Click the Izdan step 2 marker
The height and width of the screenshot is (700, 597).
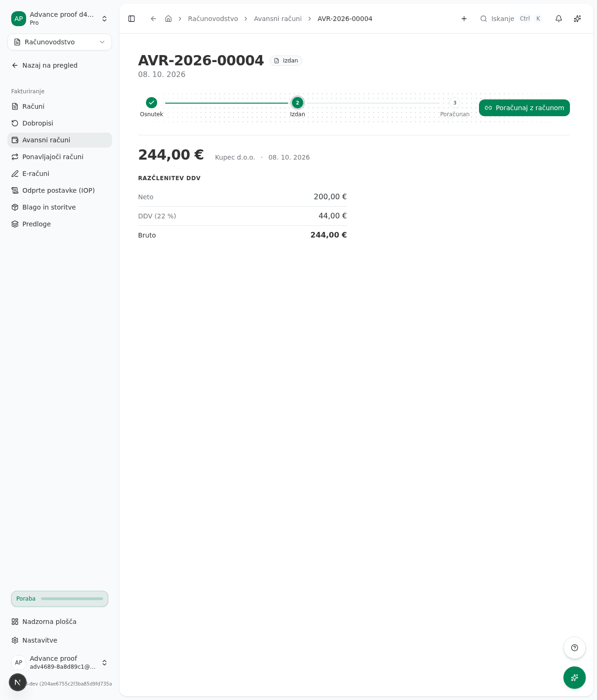(298, 103)
